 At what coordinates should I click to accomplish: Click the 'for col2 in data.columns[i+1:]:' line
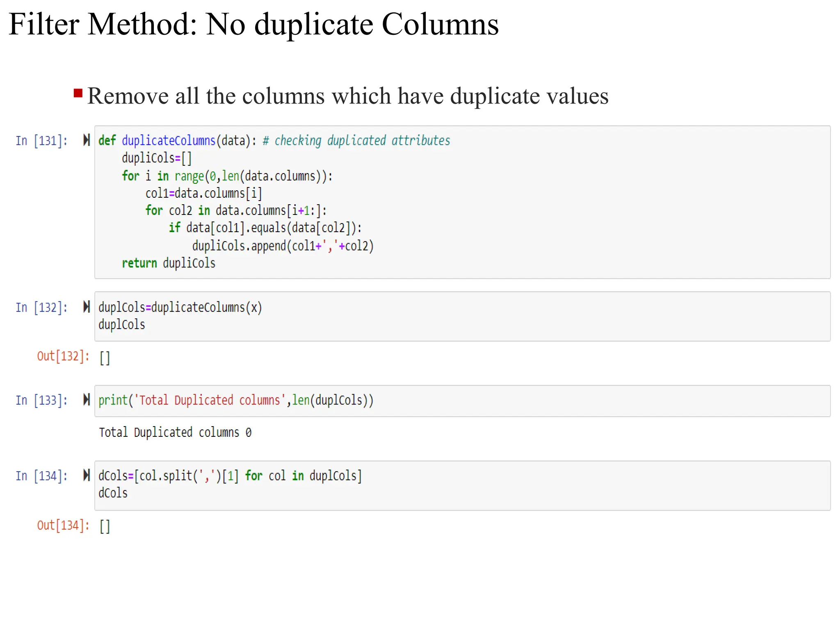coord(236,210)
